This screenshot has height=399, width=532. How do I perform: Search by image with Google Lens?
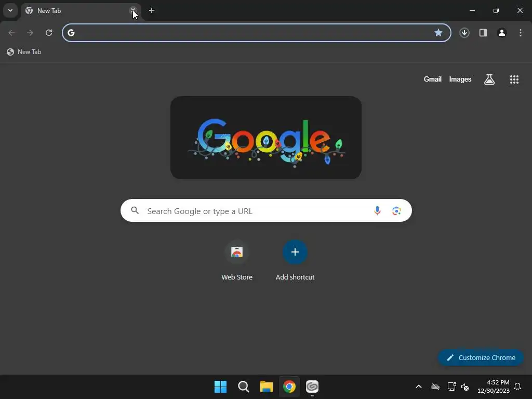[x=396, y=211]
